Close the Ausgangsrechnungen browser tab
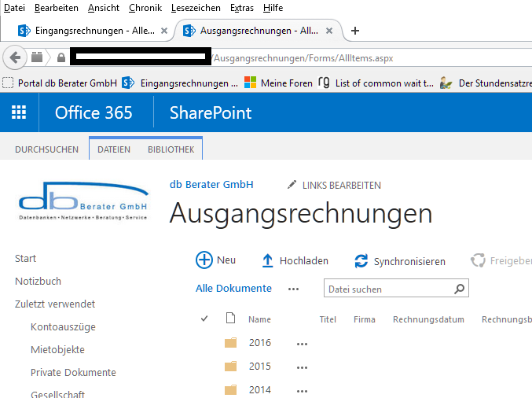The height and width of the screenshot is (398, 532). click(x=329, y=31)
